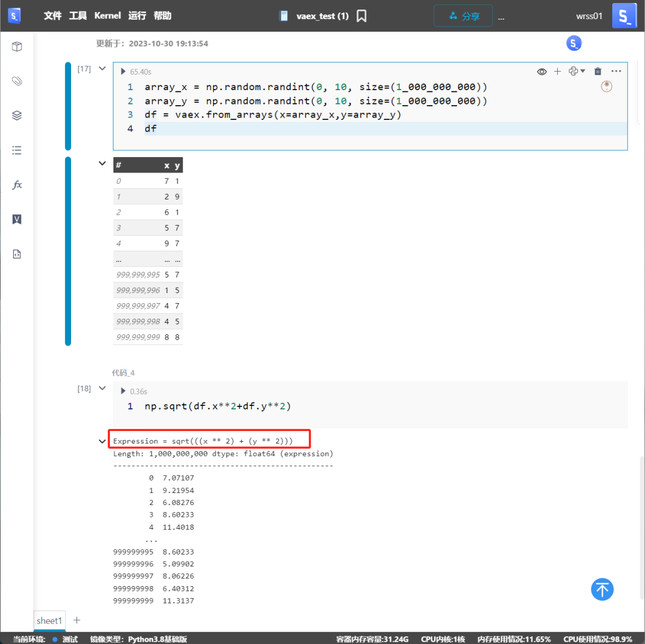The image size is (645, 644).
Task: Click the round S collaborator avatar
Action: (574, 43)
